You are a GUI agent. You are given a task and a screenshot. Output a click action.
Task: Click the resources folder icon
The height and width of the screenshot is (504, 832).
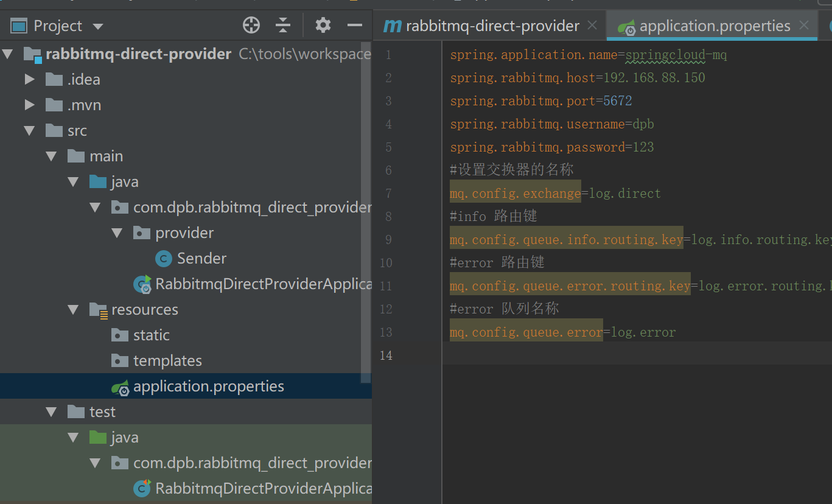pos(98,310)
